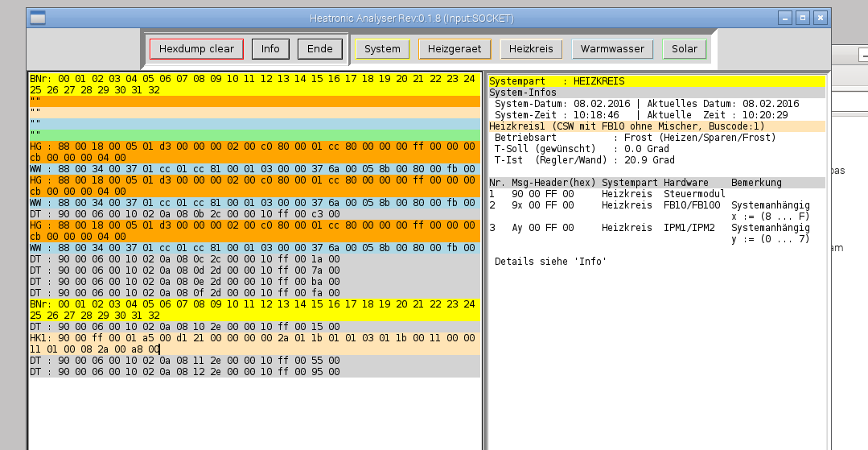Viewport: 868px width, 450px height.
Task: Click the DT line ending 55 00
Action: click(x=255, y=360)
